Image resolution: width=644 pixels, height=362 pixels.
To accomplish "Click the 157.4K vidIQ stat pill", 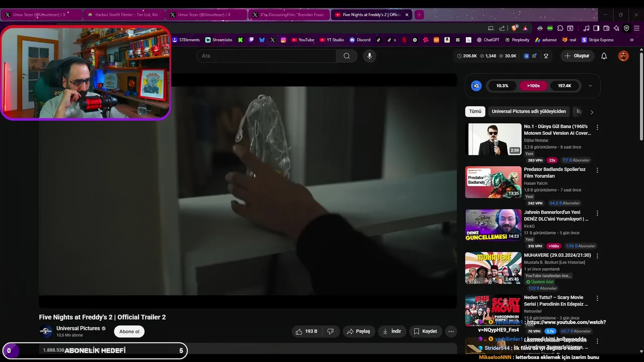I will point(565,86).
